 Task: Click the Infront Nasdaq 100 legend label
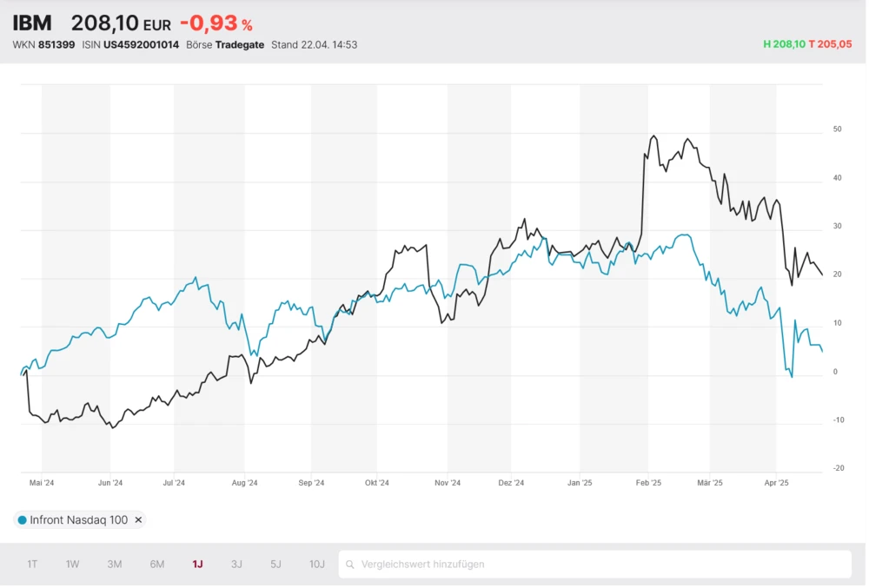(x=78, y=520)
